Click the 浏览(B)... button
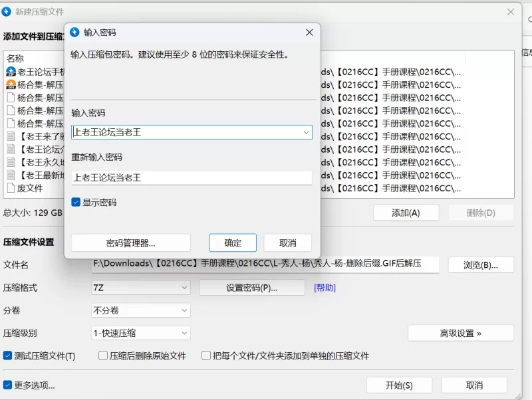 481,264
